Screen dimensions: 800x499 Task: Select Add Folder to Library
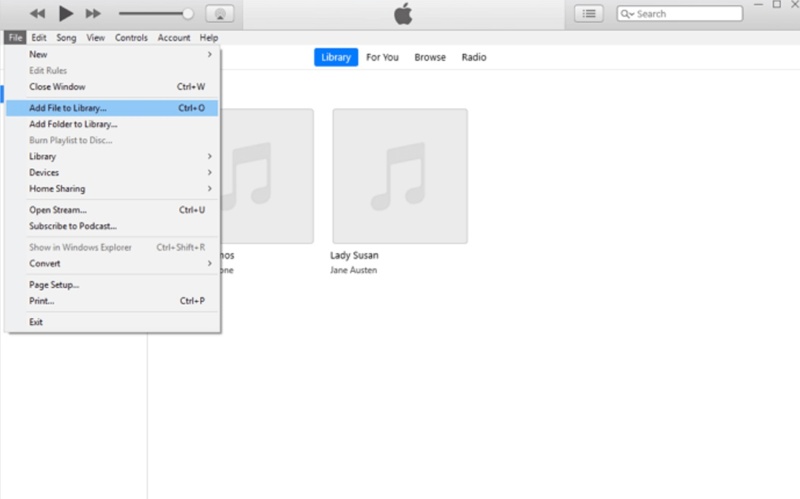tap(112, 124)
